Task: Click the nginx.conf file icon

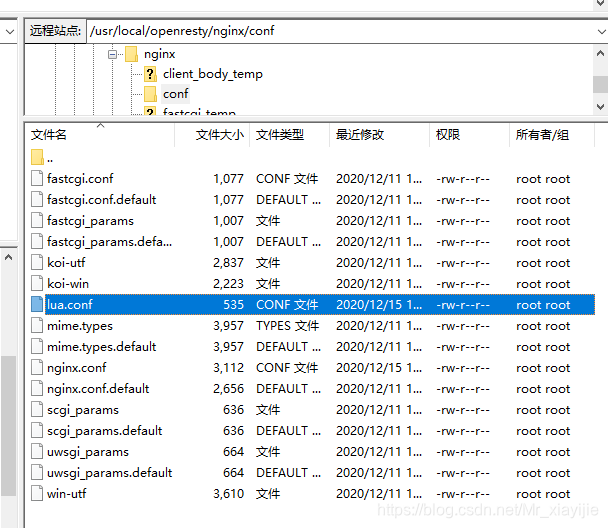Action: click(37, 368)
